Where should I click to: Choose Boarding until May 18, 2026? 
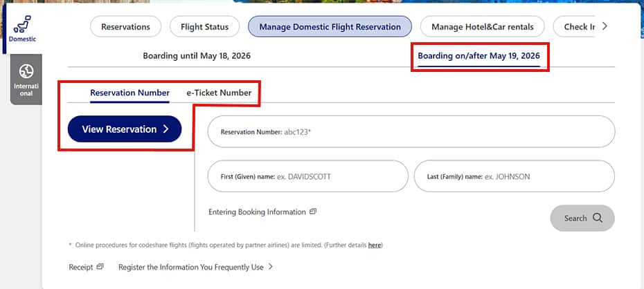pos(197,56)
